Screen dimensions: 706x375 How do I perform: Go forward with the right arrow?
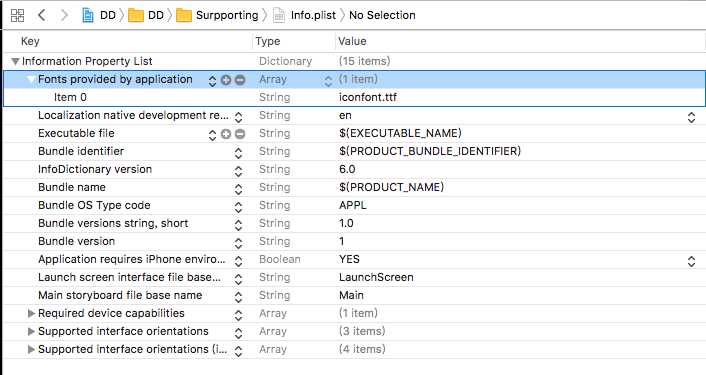(64, 15)
